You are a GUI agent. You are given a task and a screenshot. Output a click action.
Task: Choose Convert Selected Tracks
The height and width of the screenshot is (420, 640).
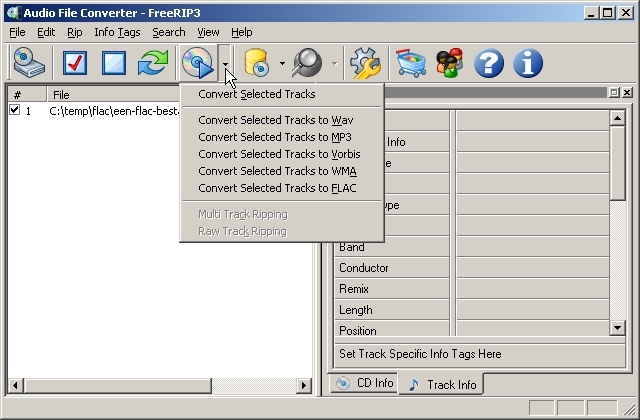pyautogui.click(x=282, y=94)
